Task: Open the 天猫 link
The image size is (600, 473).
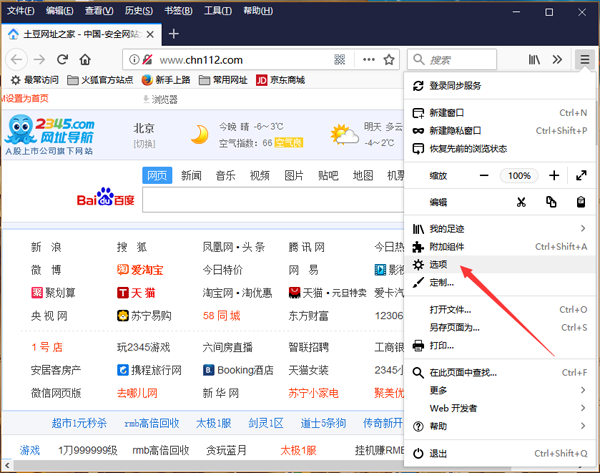Action: [x=136, y=293]
